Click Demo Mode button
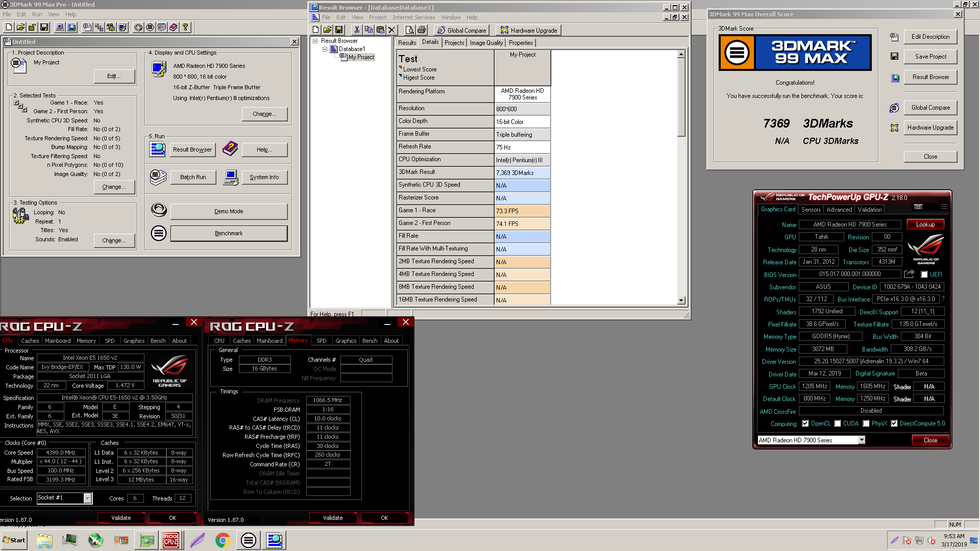The height and width of the screenshot is (551, 980). coord(229,211)
